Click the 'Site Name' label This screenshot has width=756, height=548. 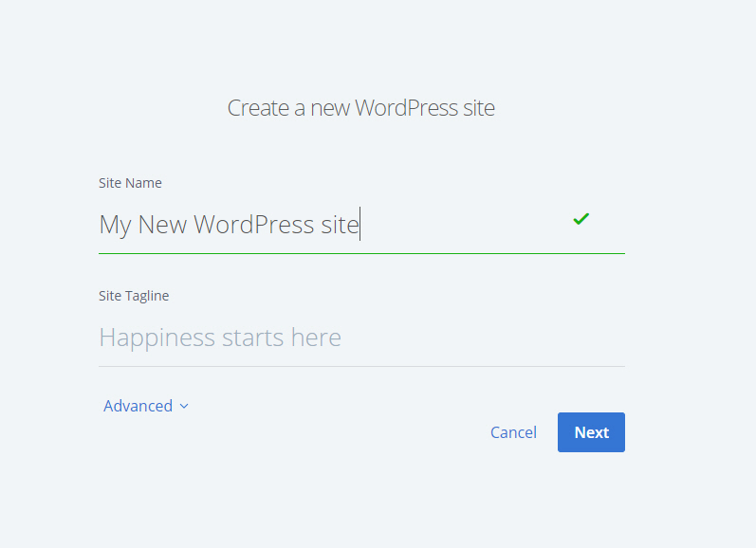point(130,183)
